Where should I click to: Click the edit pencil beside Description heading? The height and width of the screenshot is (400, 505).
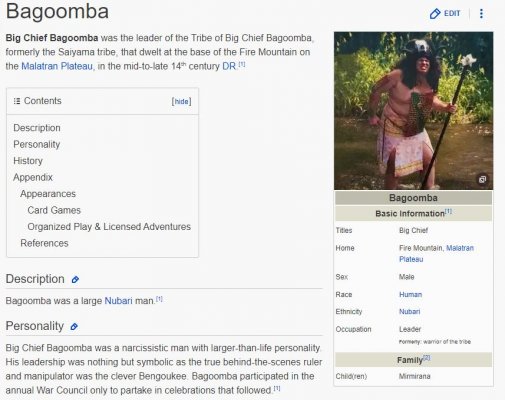point(75,280)
